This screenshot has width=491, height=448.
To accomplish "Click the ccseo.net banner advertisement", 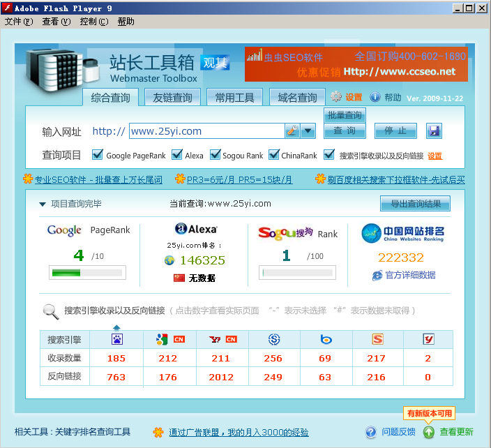I will pos(356,64).
